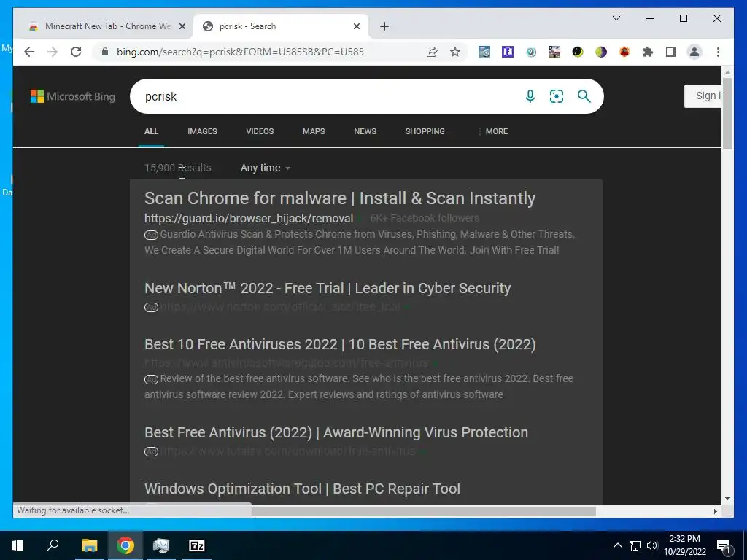The image size is (747, 560).
Task: Open the Scan Chrome for malware result
Action: [x=340, y=198]
